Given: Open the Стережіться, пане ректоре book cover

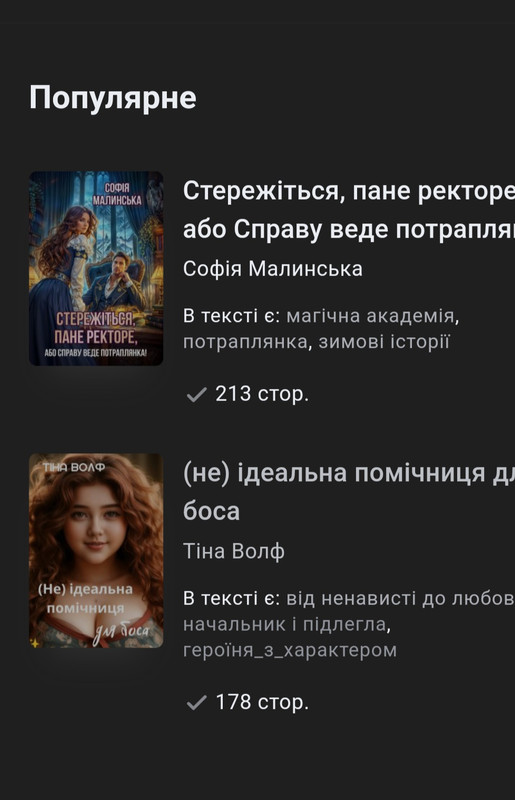Looking at the screenshot, I should coord(96,268).
